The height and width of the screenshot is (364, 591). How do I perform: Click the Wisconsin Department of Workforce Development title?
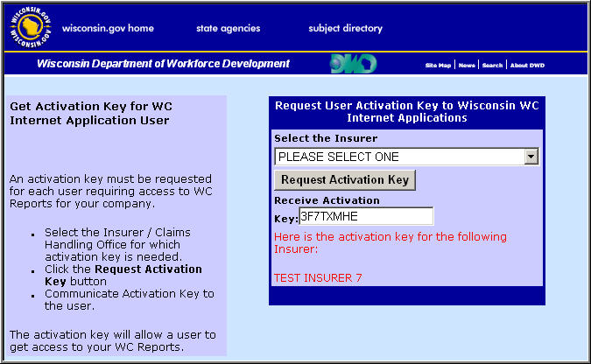(163, 64)
